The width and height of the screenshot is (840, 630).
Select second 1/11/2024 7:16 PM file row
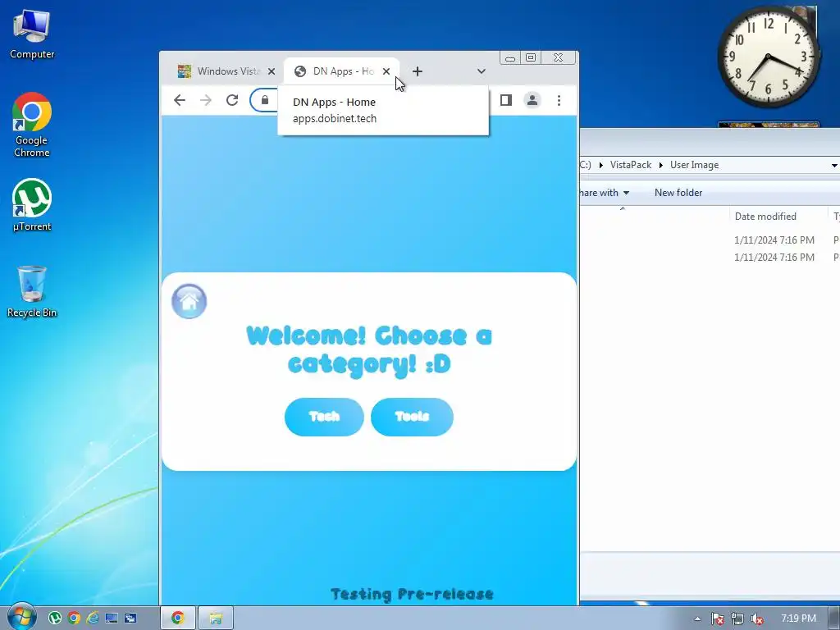tap(710, 257)
